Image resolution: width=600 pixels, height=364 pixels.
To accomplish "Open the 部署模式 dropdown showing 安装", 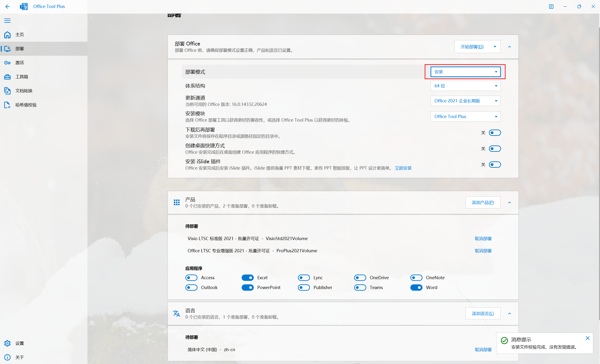I will 465,72.
